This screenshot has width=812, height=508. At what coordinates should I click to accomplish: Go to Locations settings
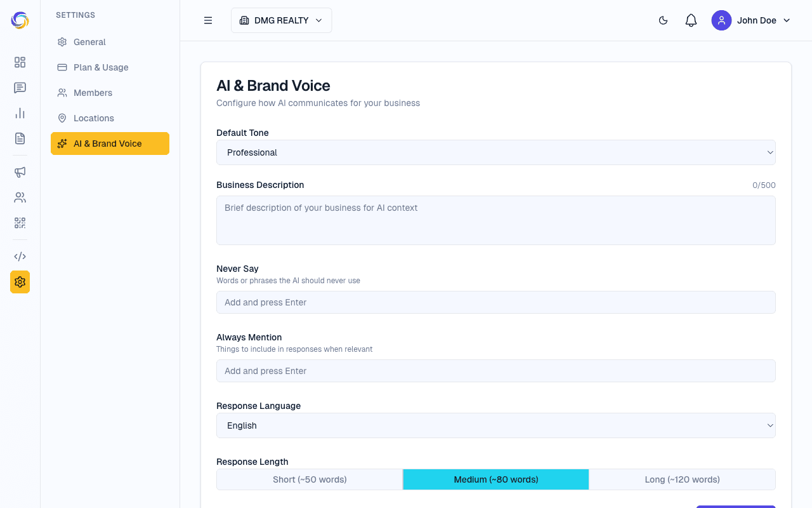110,118
